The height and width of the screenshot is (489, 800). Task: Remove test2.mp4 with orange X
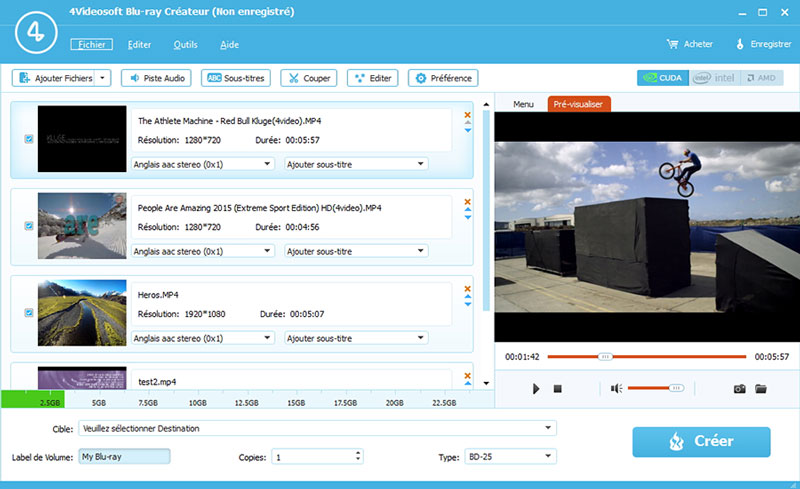coord(467,376)
